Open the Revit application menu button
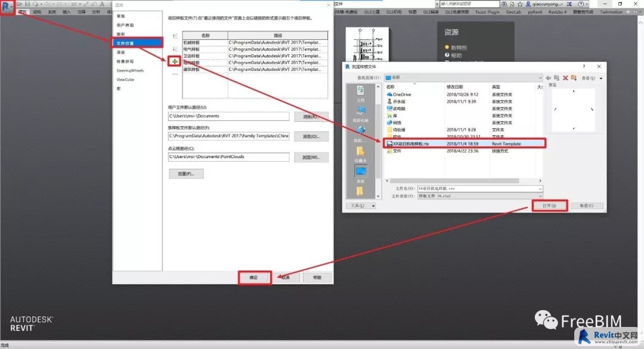The image size is (644, 349). (x=7, y=6)
